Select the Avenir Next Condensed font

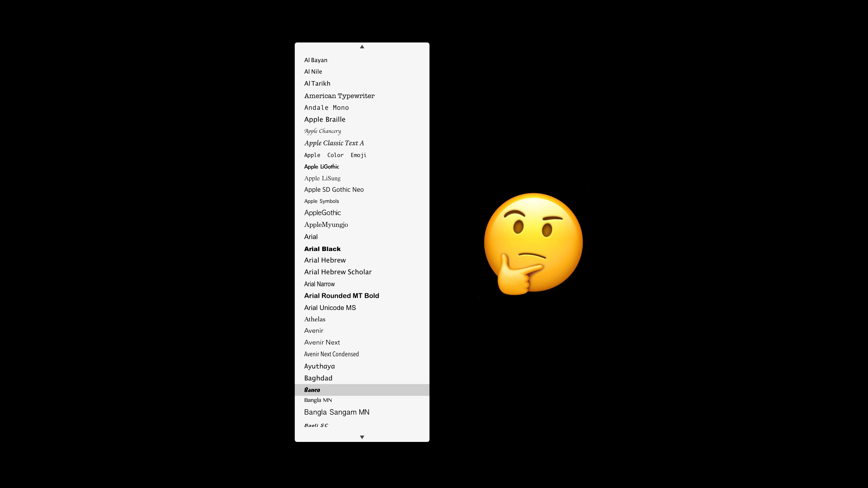click(362, 354)
